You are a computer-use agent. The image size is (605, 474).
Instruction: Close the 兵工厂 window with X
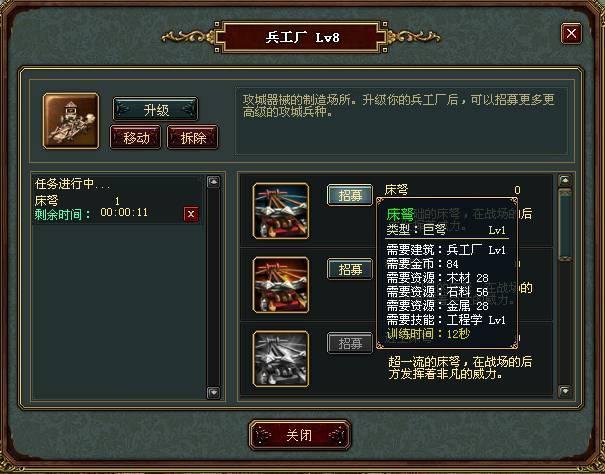tap(571, 33)
